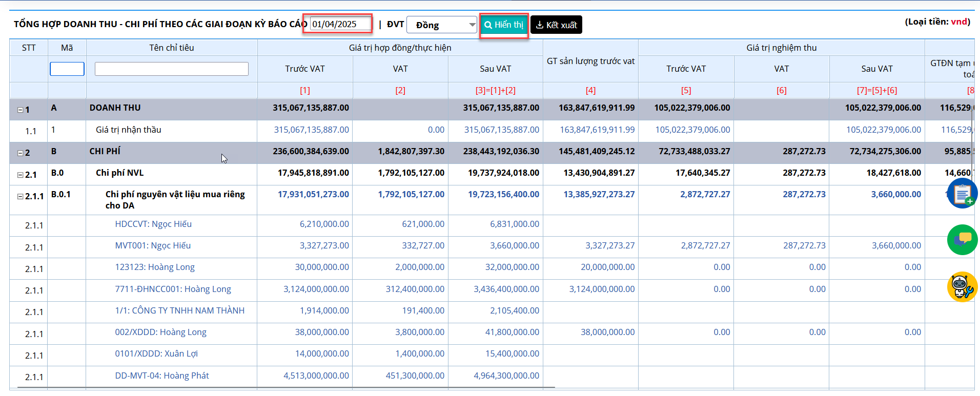Screen dimensions: 980x396
Task: Click value 13,385,927,273.27 in B.0.1 row
Action: click(x=599, y=194)
